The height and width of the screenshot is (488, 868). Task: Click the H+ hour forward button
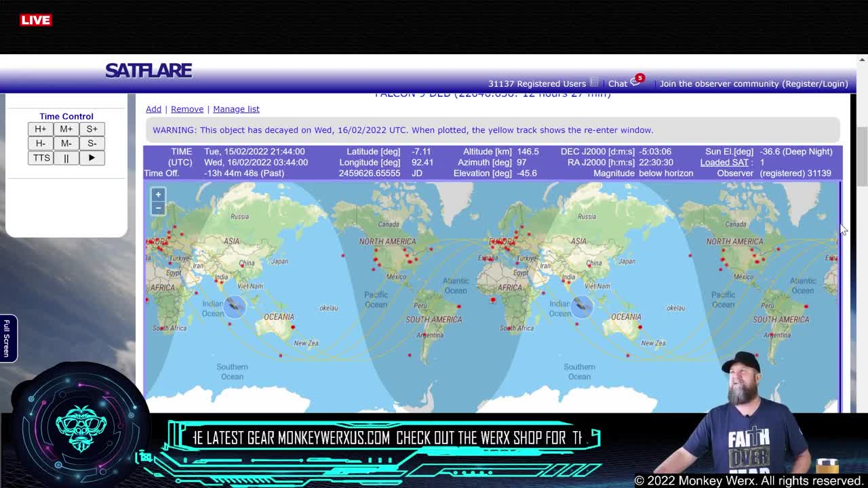pos(40,129)
